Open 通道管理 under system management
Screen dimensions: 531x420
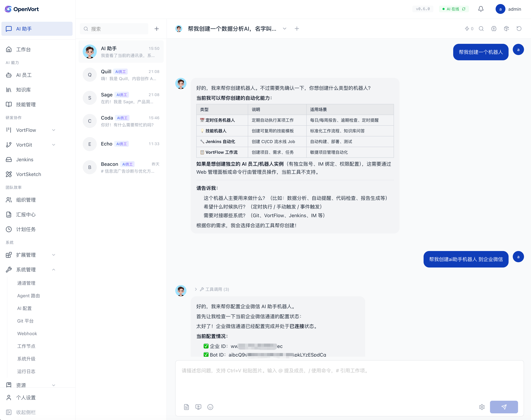pos(26,283)
